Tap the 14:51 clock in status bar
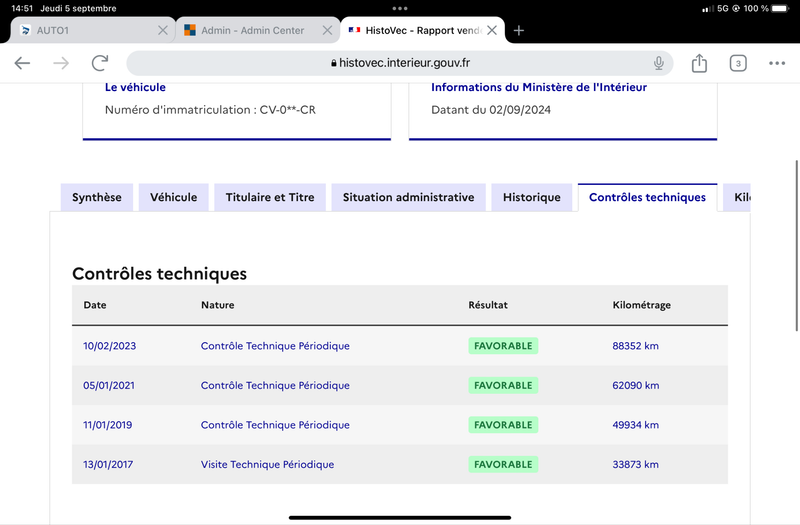This screenshot has width=800, height=525. [22, 8]
